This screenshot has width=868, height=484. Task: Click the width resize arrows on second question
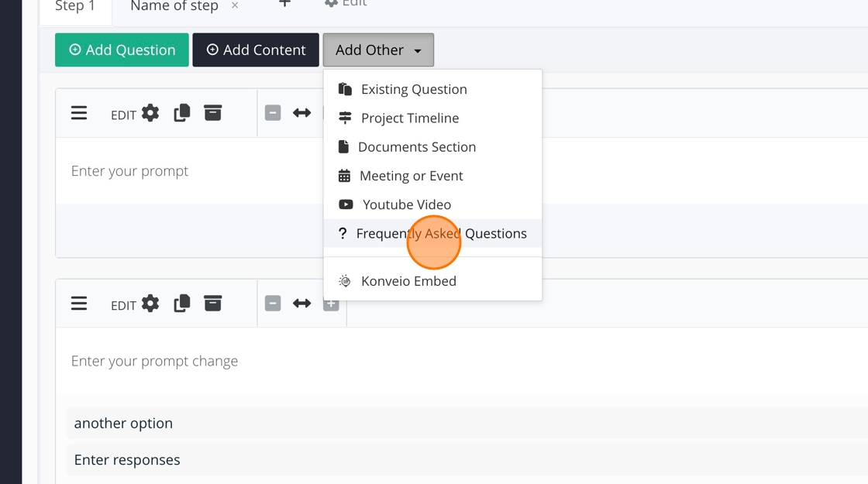tap(302, 304)
